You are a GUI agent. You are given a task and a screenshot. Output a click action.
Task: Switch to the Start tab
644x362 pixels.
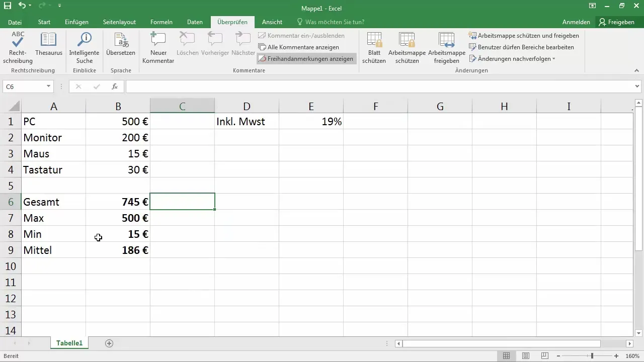point(44,22)
